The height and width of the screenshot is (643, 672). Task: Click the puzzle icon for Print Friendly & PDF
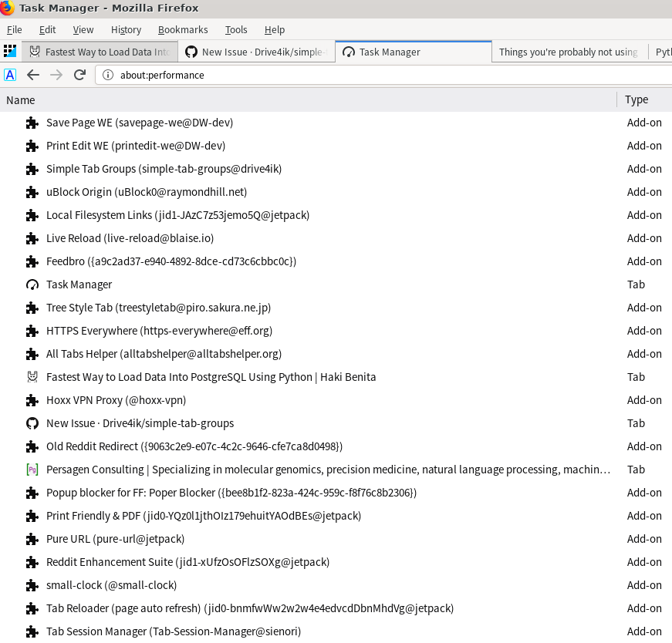[x=32, y=517]
